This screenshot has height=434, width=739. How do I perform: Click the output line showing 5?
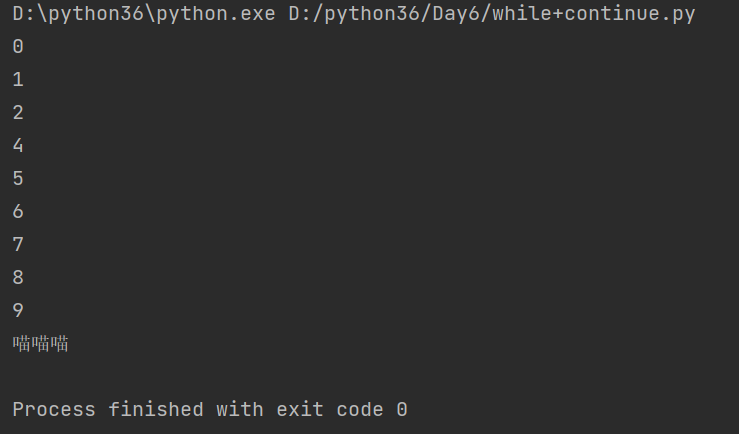(18, 179)
